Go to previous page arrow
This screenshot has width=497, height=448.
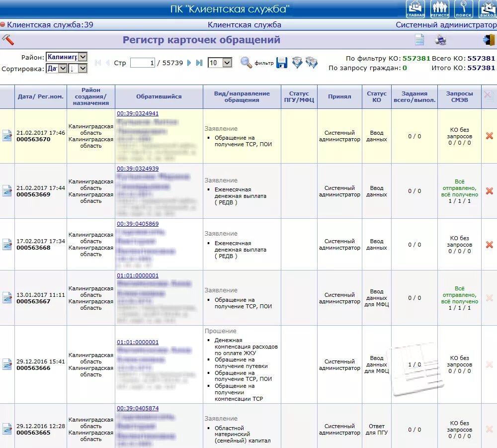[108, 63]
